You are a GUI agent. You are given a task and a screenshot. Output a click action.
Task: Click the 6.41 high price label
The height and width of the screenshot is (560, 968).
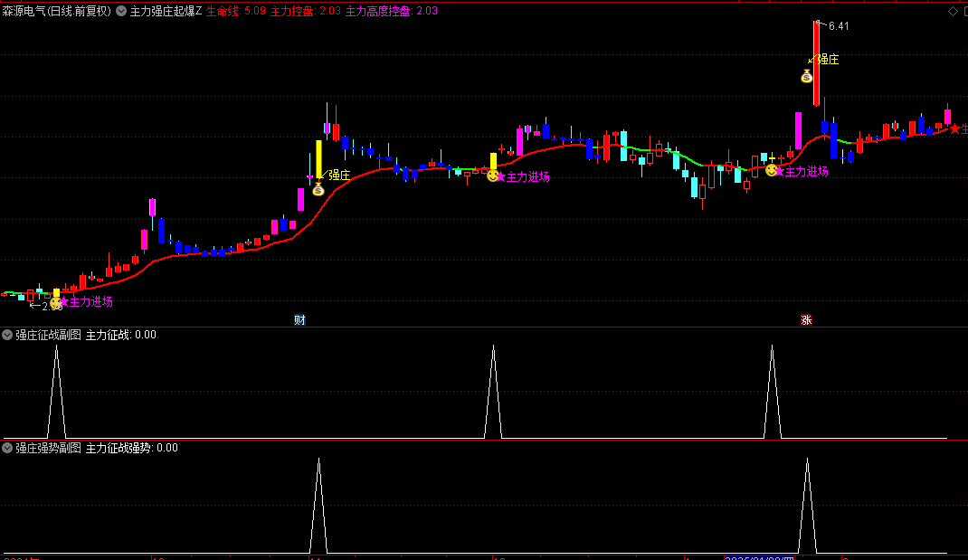tap(839, 26)
